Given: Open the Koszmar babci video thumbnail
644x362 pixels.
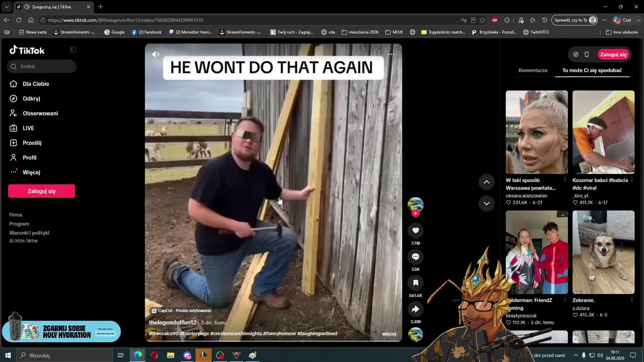Looking at the screenshot, I should click(x=604, y=132).
